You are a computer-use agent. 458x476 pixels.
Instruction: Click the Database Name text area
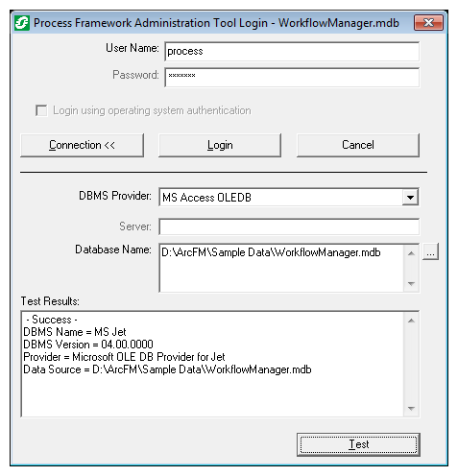[x=281, y=268]
